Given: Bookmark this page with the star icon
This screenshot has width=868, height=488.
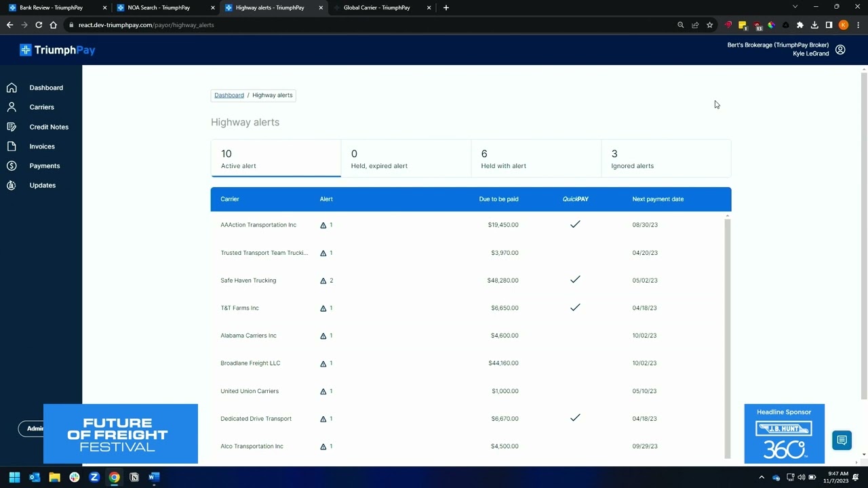Looking at the screenshot, I should click(x=709, y=25).
